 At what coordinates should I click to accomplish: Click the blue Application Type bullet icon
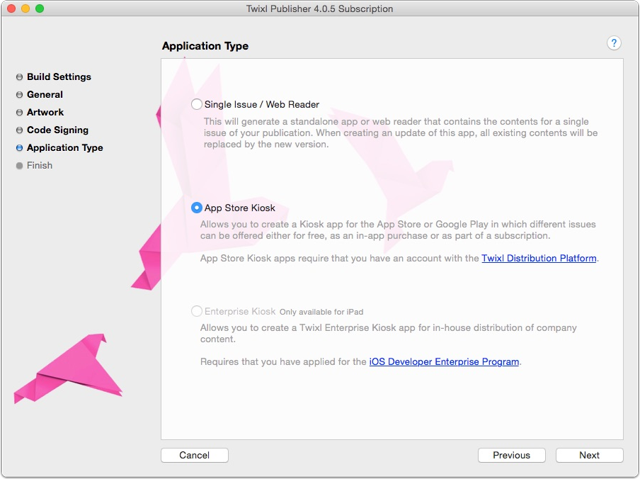click(x=19, y=148)
